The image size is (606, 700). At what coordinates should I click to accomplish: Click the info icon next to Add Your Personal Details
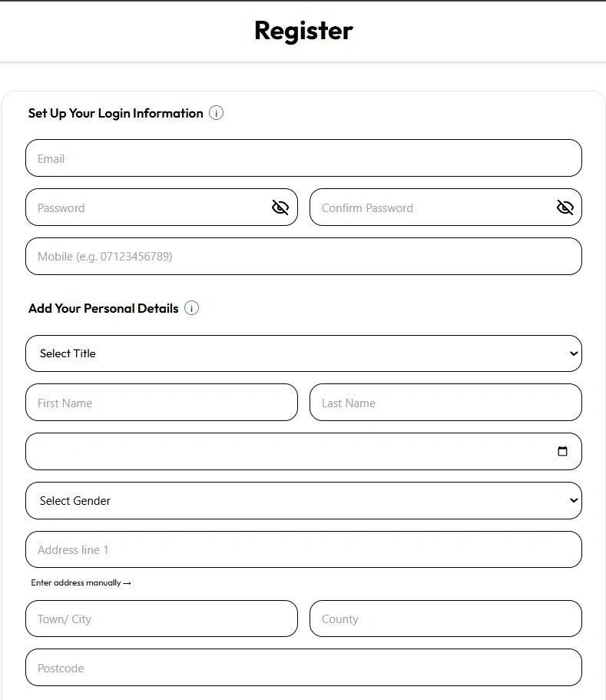click(191, 307)
